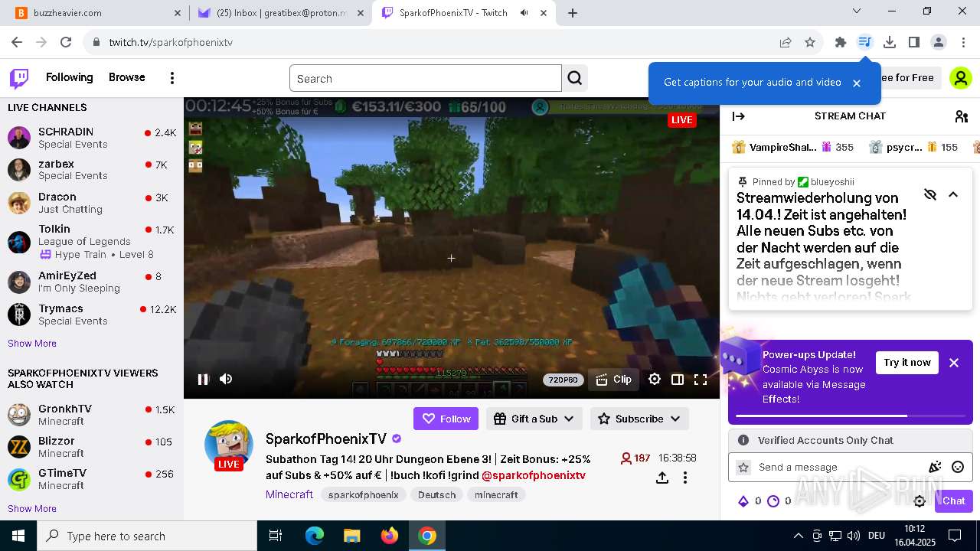Close the captions notification popup

click(x=857, y=83)
